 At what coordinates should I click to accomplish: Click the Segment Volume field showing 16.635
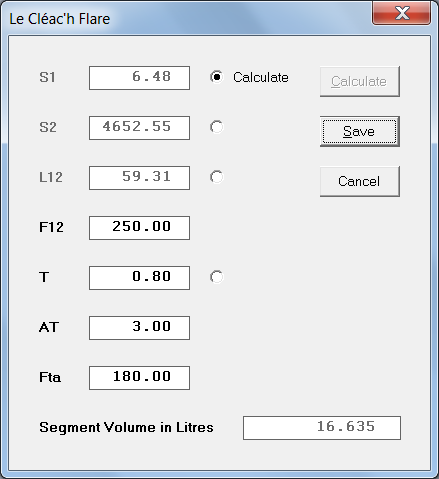click(322, 428)
